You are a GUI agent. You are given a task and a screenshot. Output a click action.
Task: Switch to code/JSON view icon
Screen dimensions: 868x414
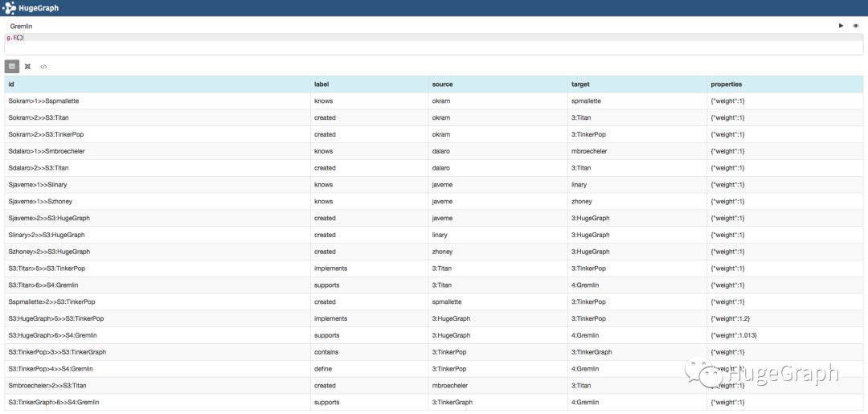point(43,67)
